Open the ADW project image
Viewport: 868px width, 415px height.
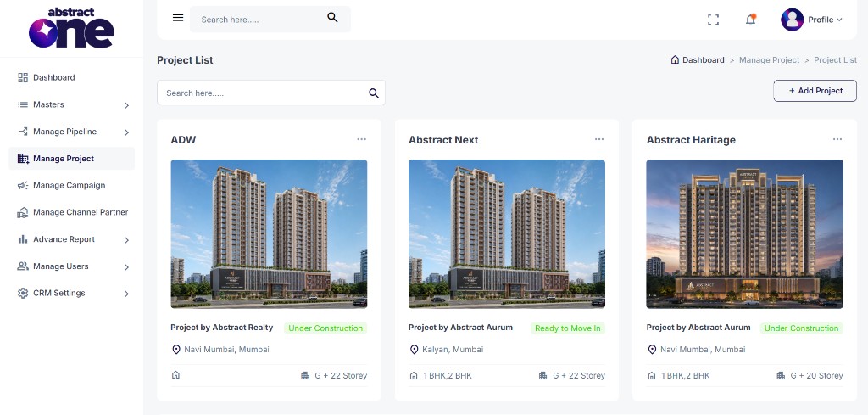click(x=269, y=234)
